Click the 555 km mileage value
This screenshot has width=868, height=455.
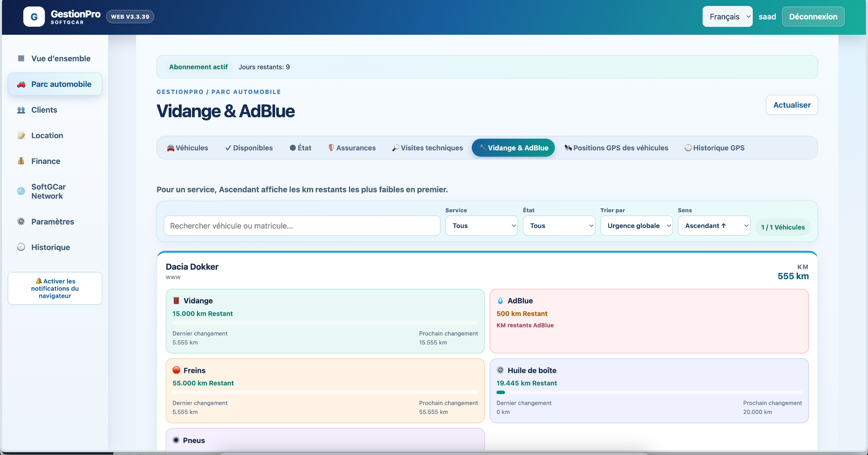(793, 276)
